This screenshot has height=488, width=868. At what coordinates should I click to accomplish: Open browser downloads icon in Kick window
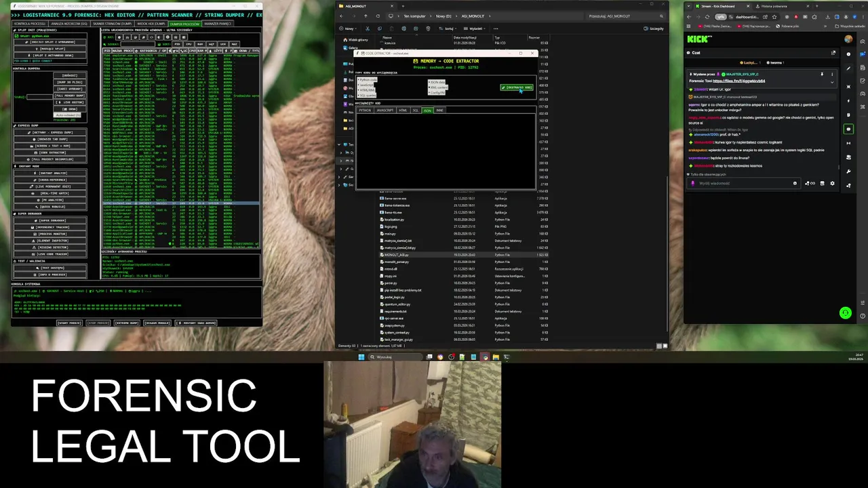click(828, 17)
